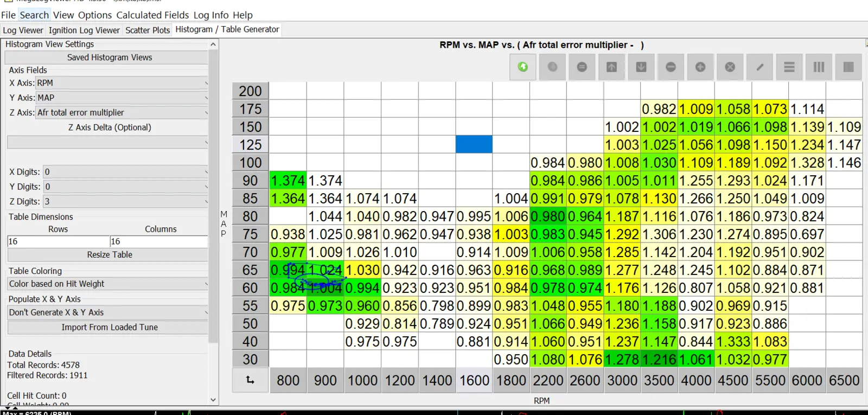868x415 pixels.
Task: Open the Z Digits dropdown showing 3
Action: pyautogui.click(x=125, y=201)
